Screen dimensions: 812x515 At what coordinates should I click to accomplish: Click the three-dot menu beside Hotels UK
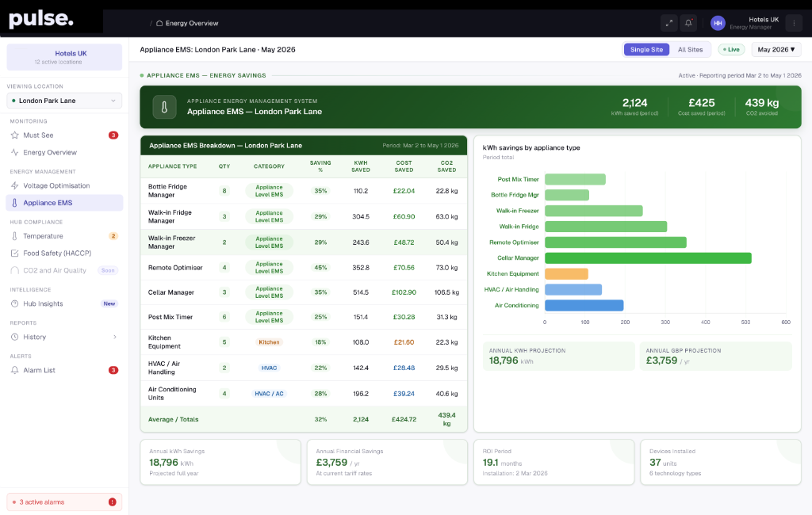[793, 23]
